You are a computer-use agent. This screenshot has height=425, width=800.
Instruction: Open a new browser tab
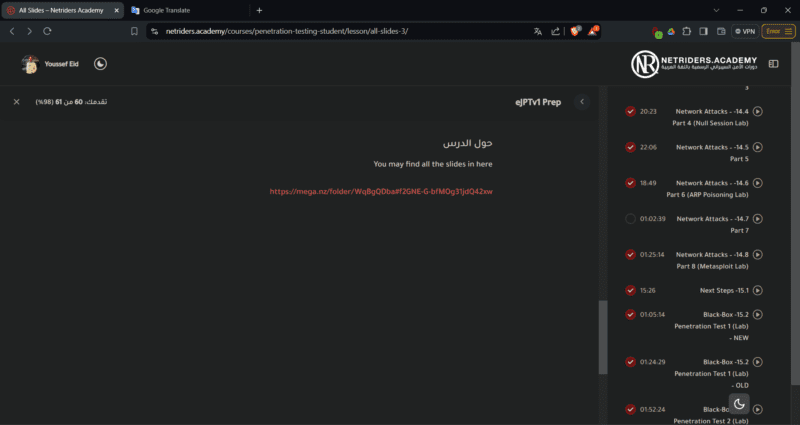tap(259, 10)
